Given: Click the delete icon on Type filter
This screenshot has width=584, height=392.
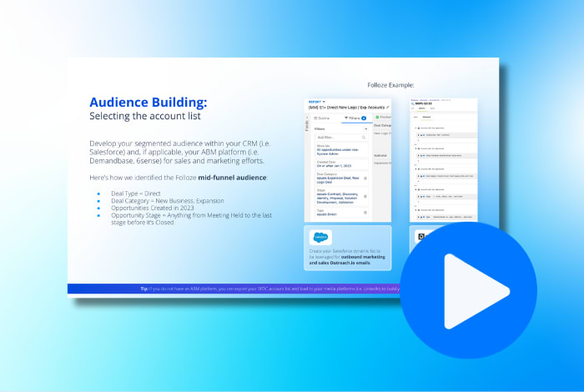Looking at the screenshot, I should (x=365, y=214).
